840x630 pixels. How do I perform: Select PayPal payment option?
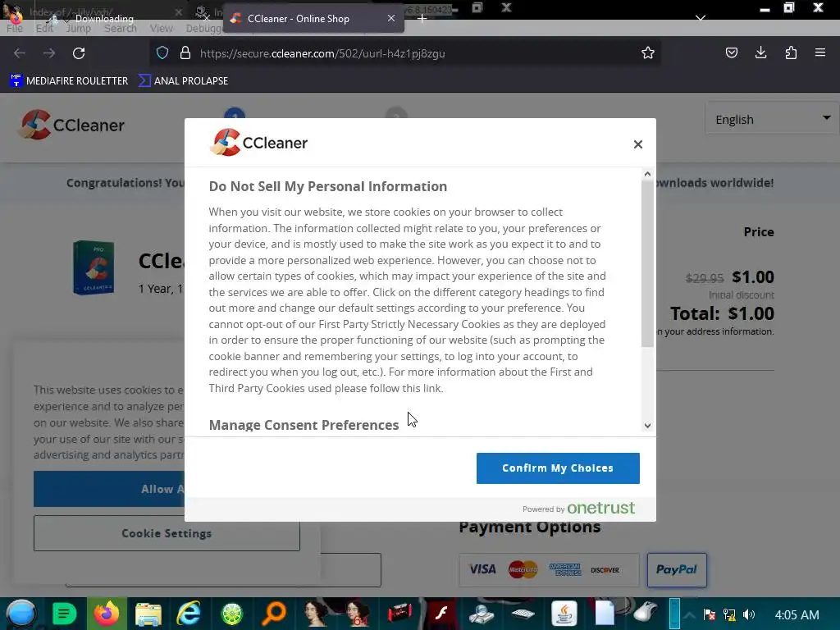coord(677,569)
